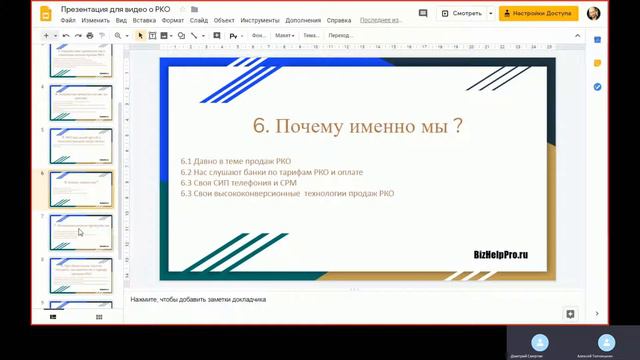Redo the last action
This screenshot has width=640, height=360.
78,36
